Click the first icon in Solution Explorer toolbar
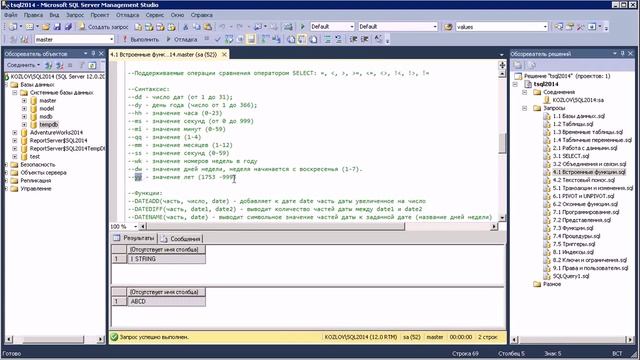The width and height of the screenshot is (640, 360). pos(518,65)
